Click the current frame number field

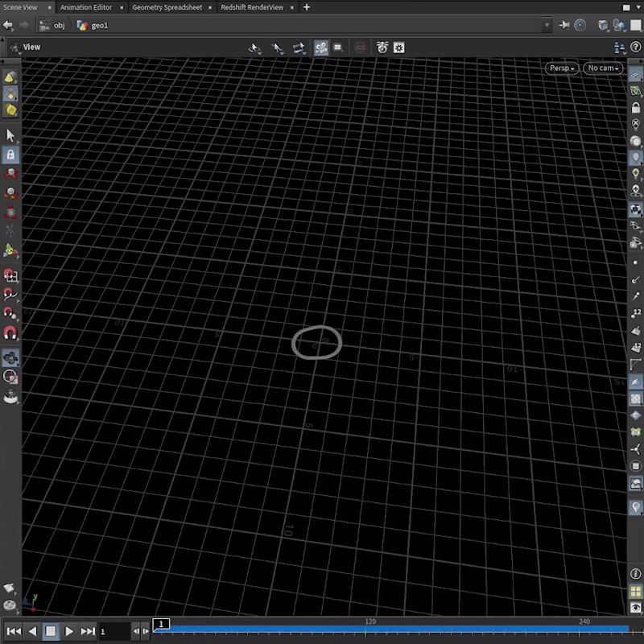(x=114, y=632)
